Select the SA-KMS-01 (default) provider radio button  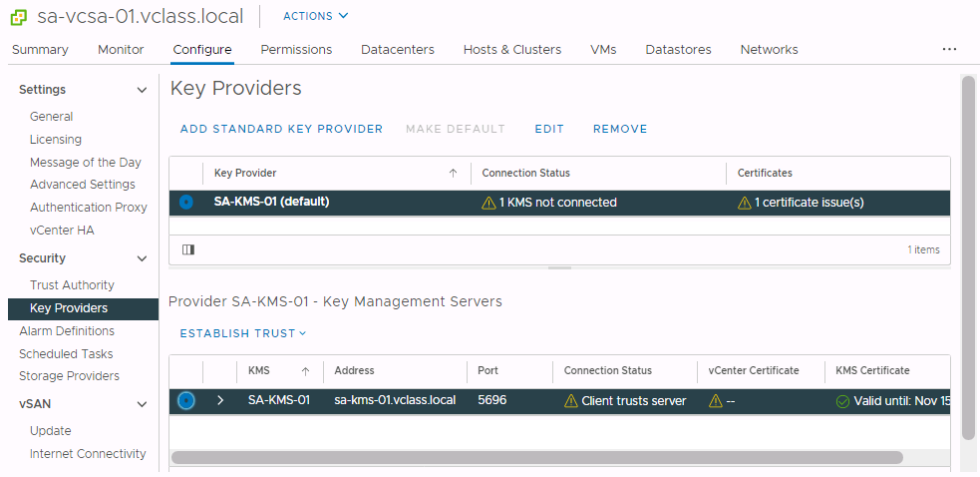coord(186,203)
